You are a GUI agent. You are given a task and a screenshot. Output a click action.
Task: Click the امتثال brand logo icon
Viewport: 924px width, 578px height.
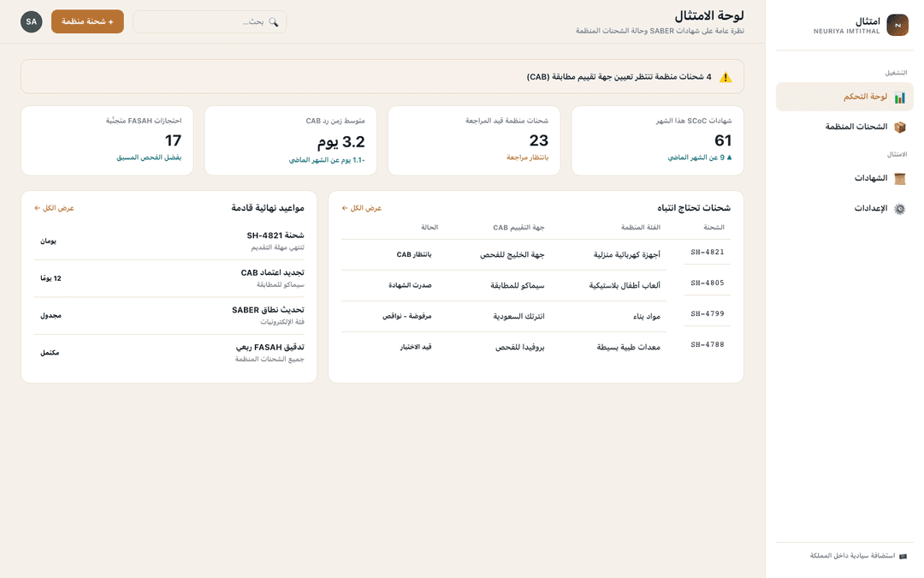click(x=897, y=26)
